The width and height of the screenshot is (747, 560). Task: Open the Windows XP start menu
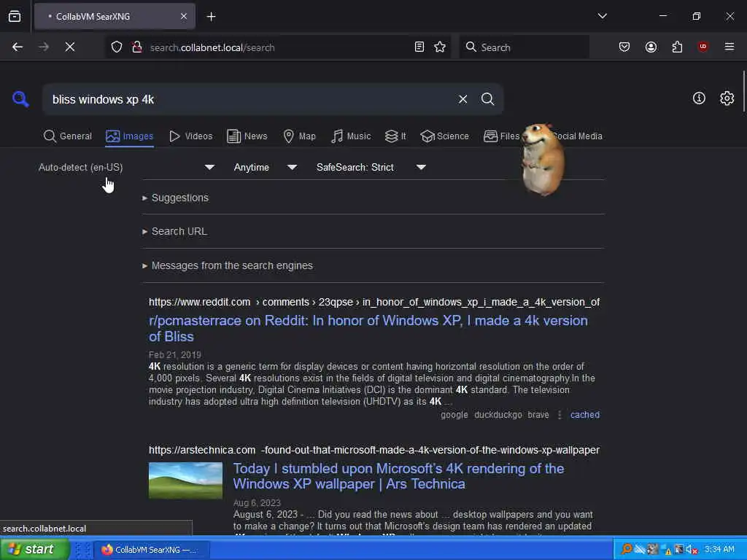pyautogui.click(x=34, y=549)
